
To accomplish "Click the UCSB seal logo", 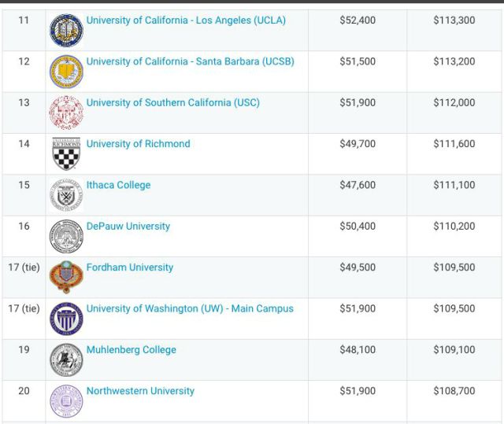I will point(66,72).
